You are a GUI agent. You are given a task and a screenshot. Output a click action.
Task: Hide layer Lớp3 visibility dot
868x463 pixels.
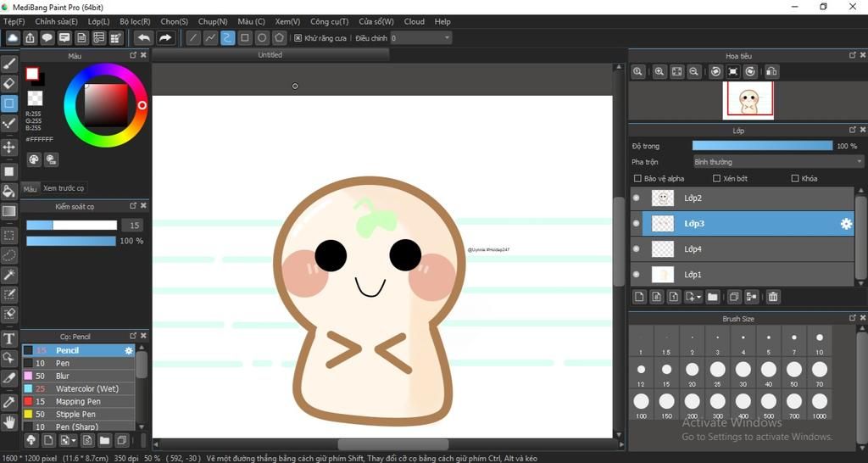(x=636, y=223)
